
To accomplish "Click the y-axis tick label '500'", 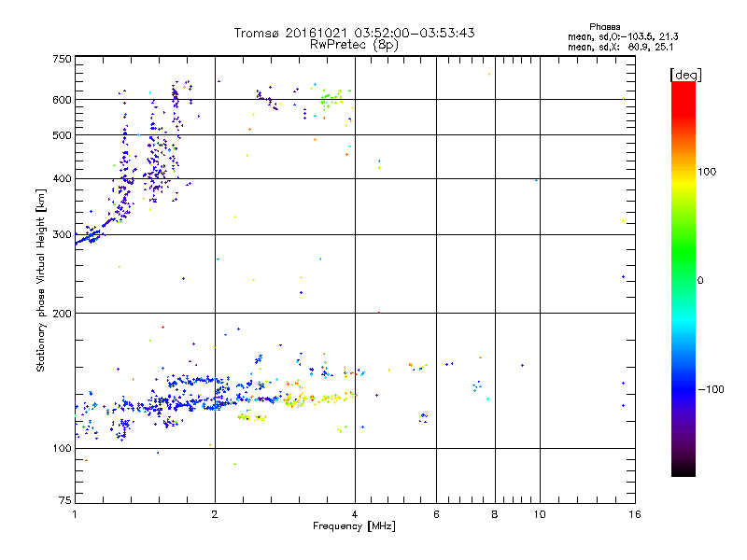I will pyautogui.click(x=62, y=135).
